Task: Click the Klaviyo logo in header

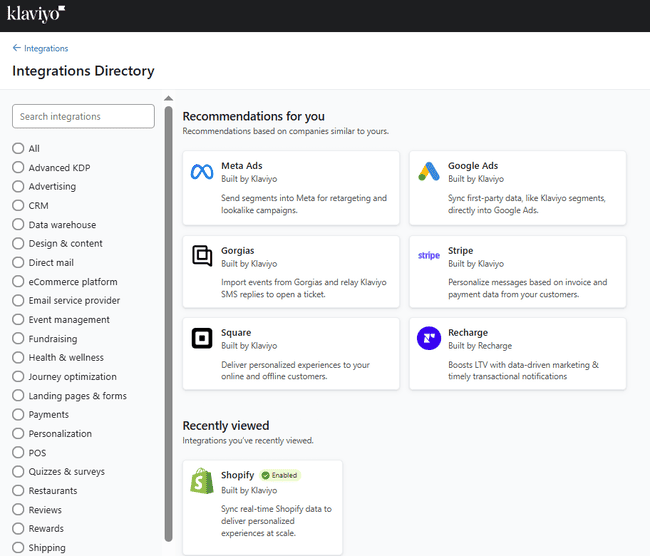Action: pyautogui.click(x=36, y=14)
